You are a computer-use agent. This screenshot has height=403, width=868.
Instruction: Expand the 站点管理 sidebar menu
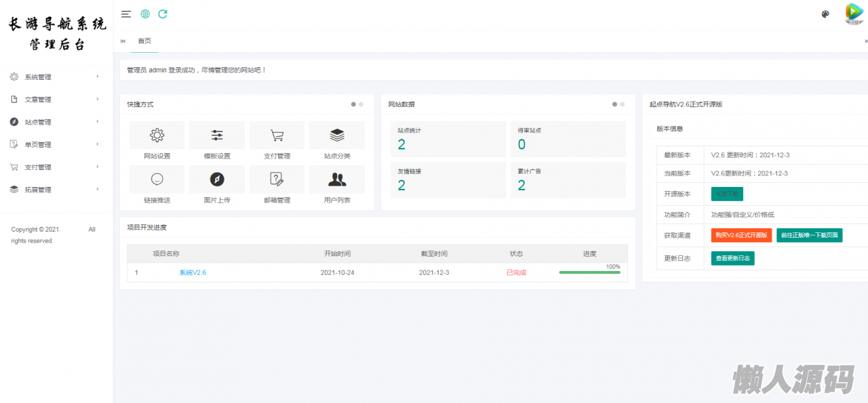coord(54,122)
